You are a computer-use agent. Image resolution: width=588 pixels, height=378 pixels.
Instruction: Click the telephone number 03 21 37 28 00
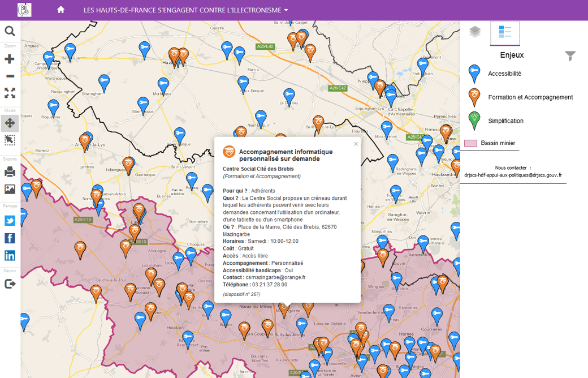point(270,285)
